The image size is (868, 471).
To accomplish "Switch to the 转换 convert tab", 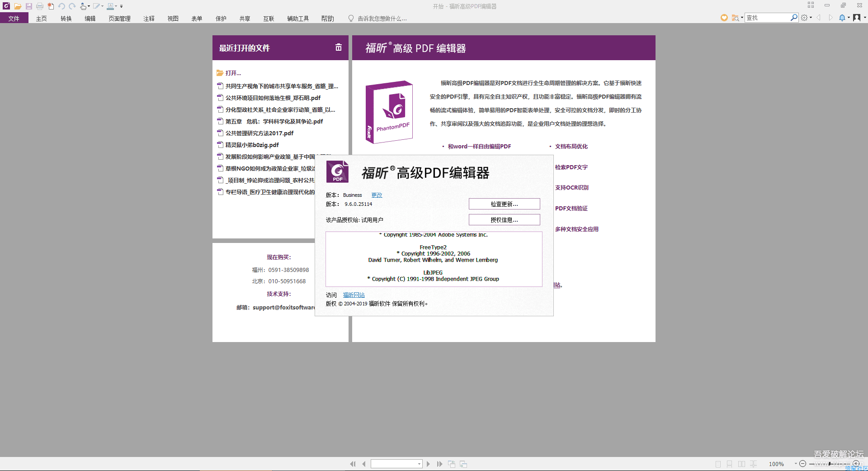I will point(66,19).
